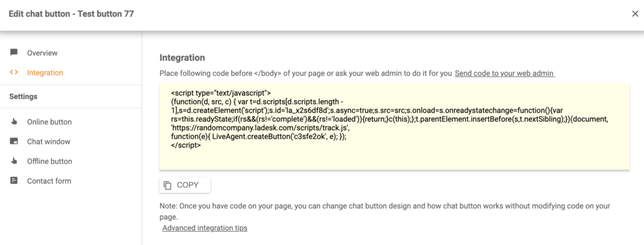Click the Integration code brackets icon
This screenshot has width=644, height=245.
click(x=14, y=72)
